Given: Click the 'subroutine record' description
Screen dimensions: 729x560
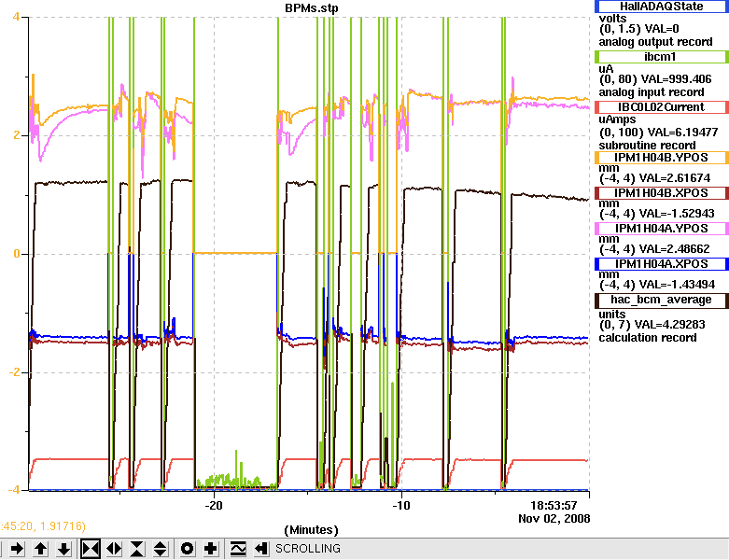Looking at the screenshot, I should (647, 146).
